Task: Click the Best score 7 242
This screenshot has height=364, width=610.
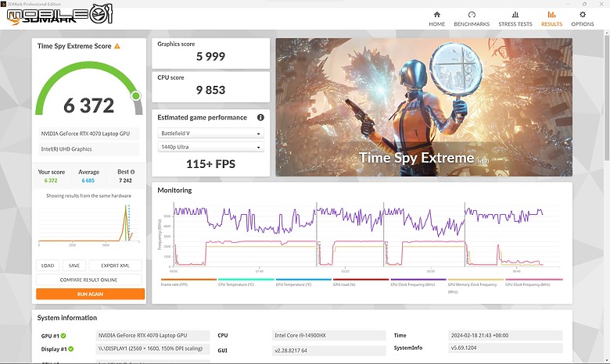Action: pyautogui.click(x=125, y=180)
